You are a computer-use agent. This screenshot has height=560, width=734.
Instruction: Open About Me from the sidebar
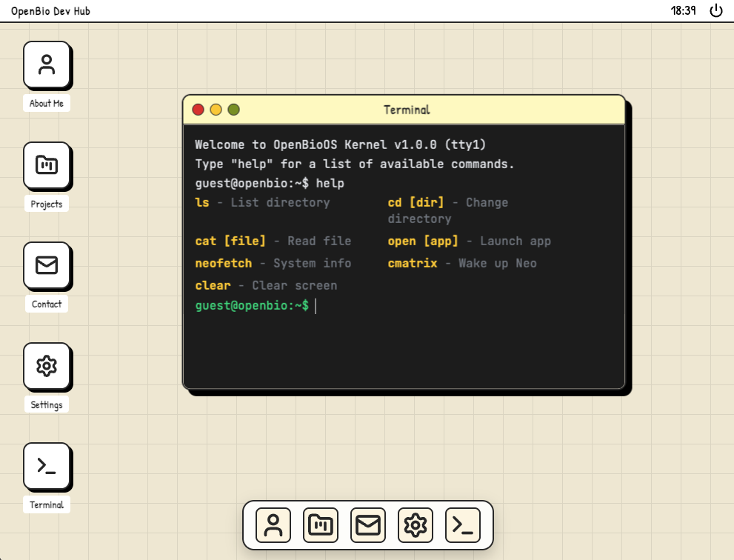[x=47, y=65]
